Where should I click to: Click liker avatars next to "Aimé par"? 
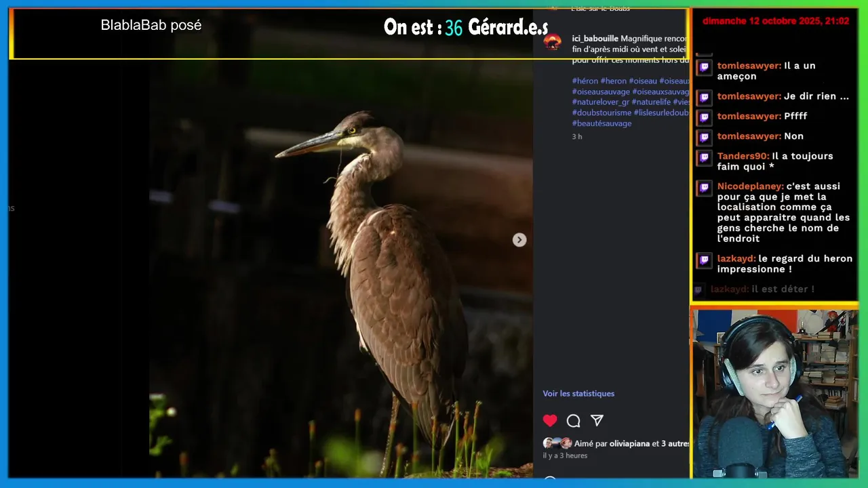[557, 443]
